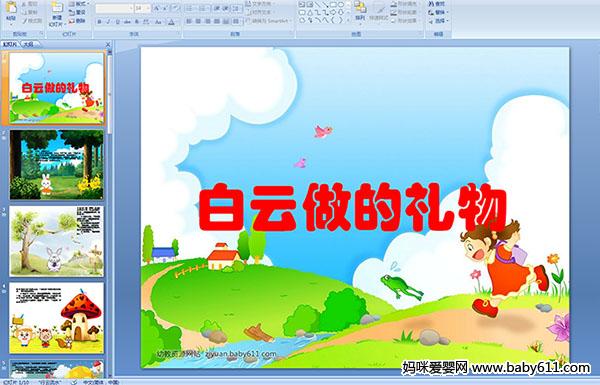Delete slide using ribbon delete icon
The width and height of the screenshot is (600, 385).
point(78,21)
